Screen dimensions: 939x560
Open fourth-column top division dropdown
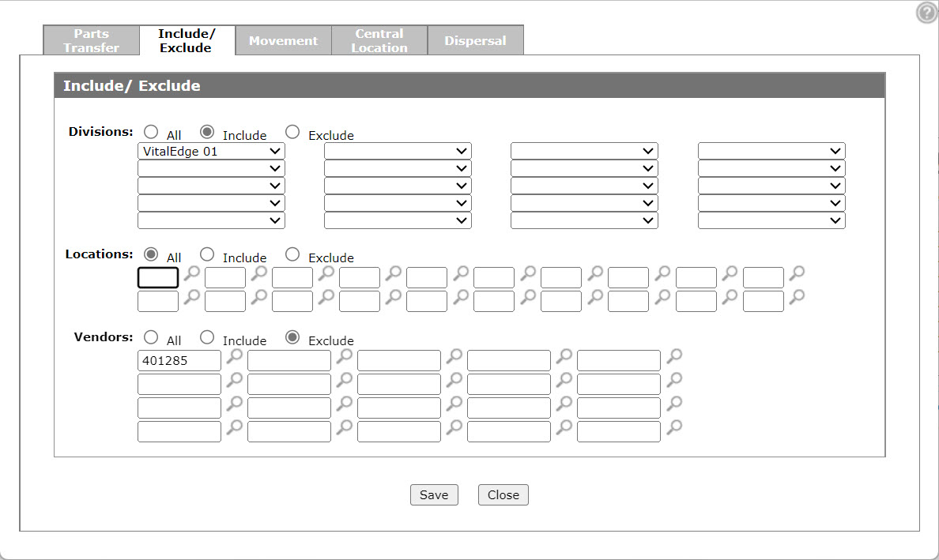pos(771,151)
